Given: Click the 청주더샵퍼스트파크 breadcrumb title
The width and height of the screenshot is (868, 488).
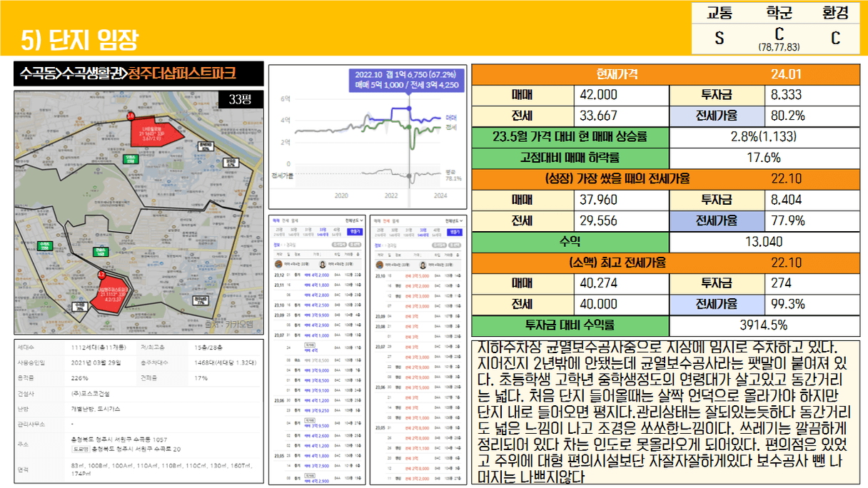Looking at the screenshot, I should tap(183, 73).
